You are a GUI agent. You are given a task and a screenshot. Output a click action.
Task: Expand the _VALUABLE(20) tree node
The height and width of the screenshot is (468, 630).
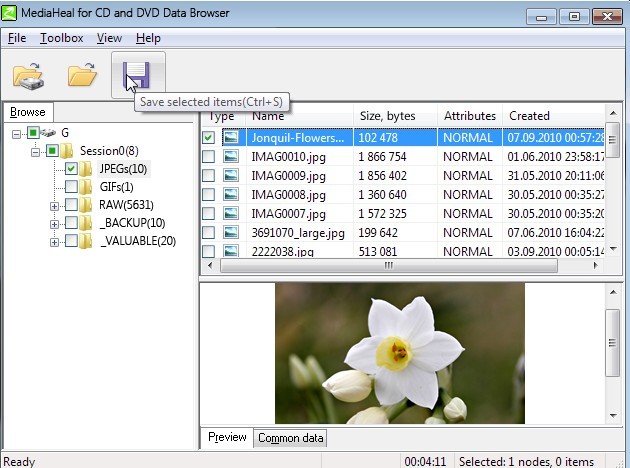pos(54,242)
